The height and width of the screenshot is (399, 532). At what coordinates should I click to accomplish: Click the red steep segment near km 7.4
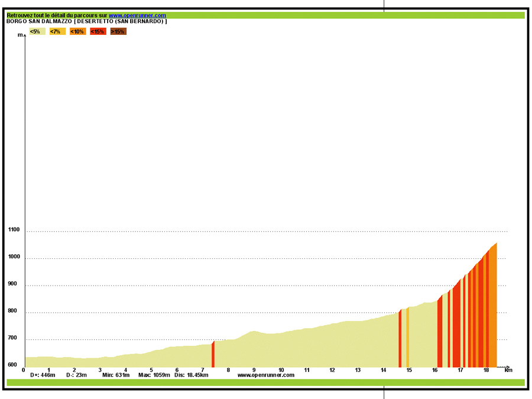(x=213, y=354)
